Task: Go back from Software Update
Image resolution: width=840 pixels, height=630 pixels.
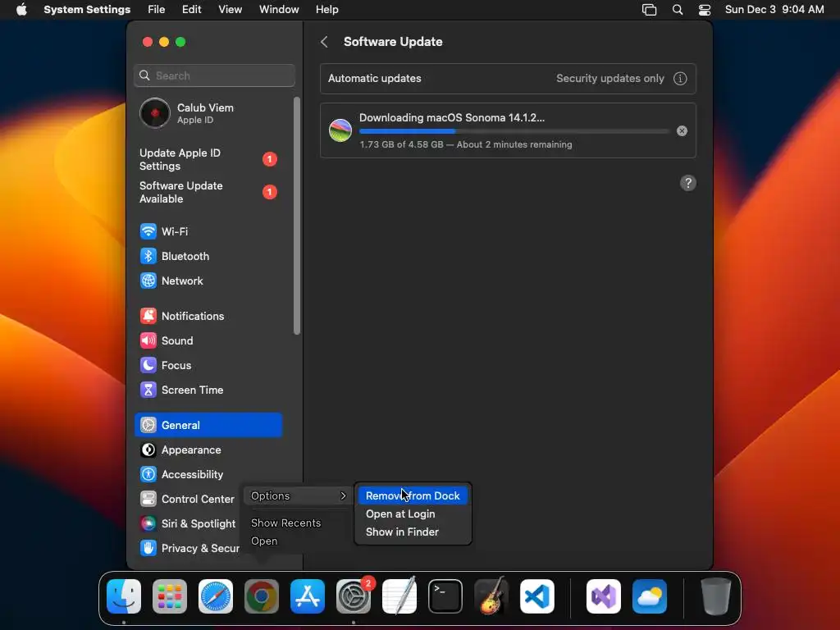Action: click(324, 42)
